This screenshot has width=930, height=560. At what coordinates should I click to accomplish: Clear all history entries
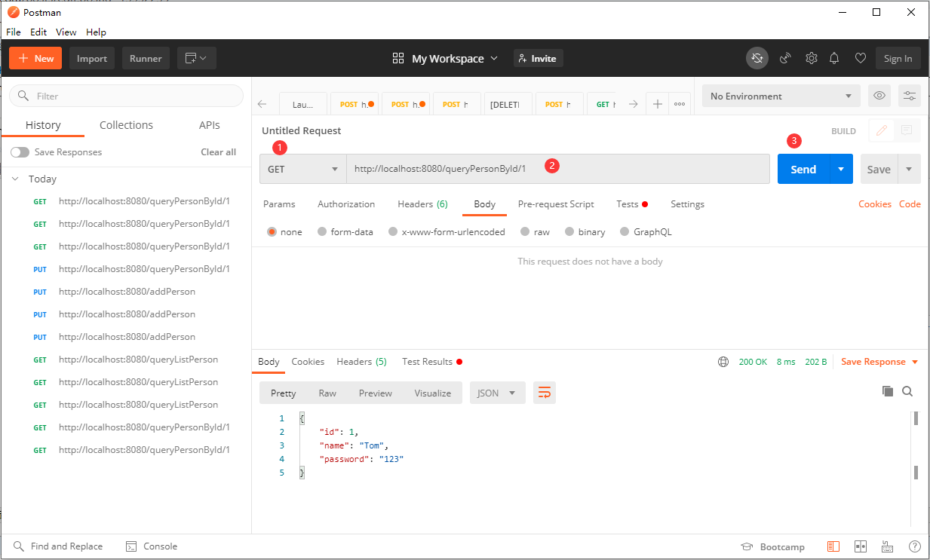point(218,152)
